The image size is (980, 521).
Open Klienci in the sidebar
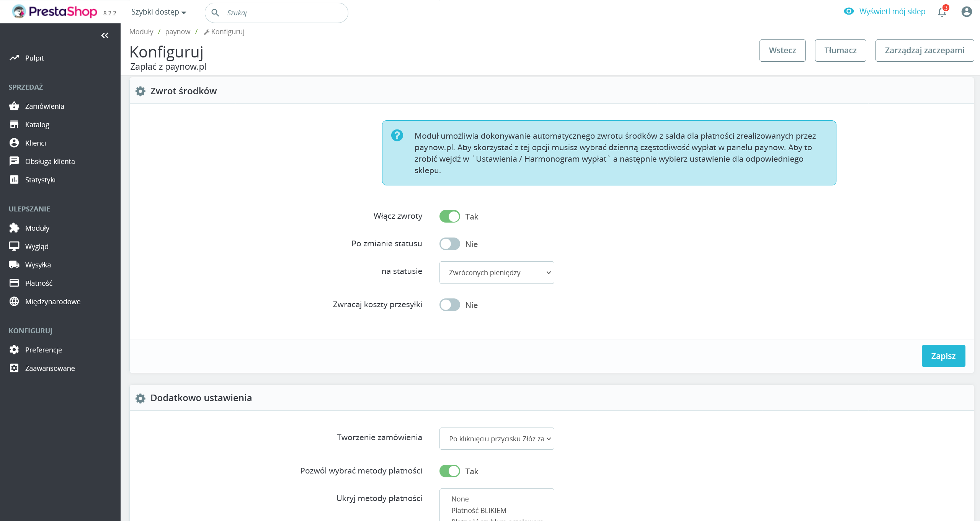36,143
